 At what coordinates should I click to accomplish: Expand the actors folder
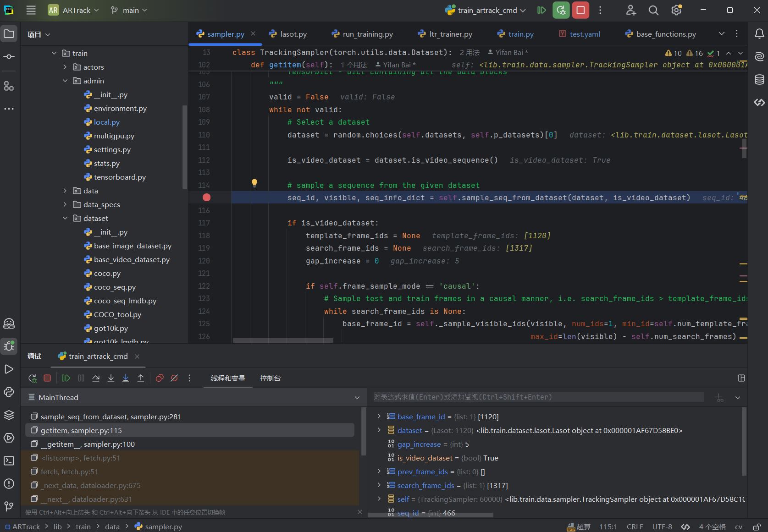coord(65,67)
